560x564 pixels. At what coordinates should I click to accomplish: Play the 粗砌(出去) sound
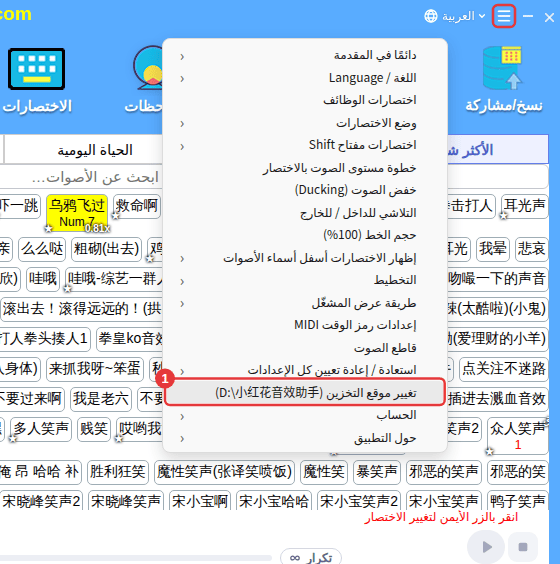tap(106, 249)
